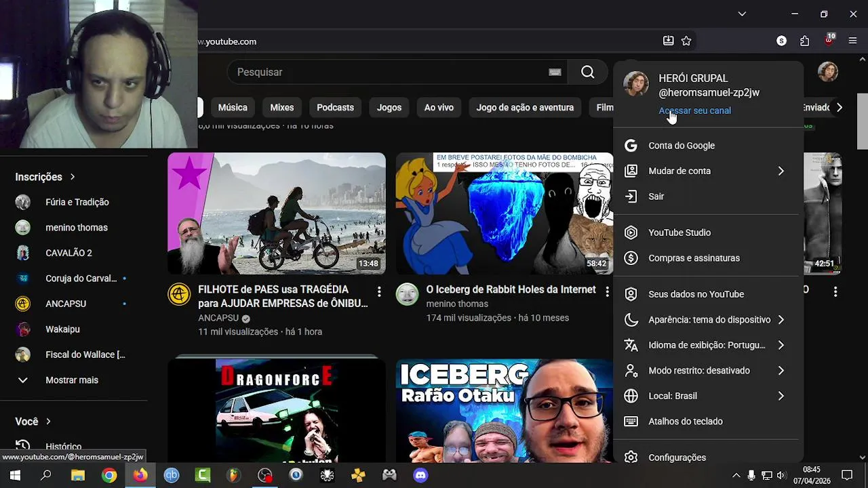Expand Mostrar mais in subscriptions list

tap(73, 380)
